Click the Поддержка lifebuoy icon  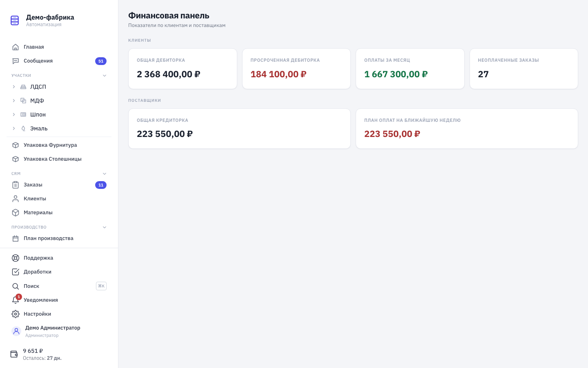point(16,258)
